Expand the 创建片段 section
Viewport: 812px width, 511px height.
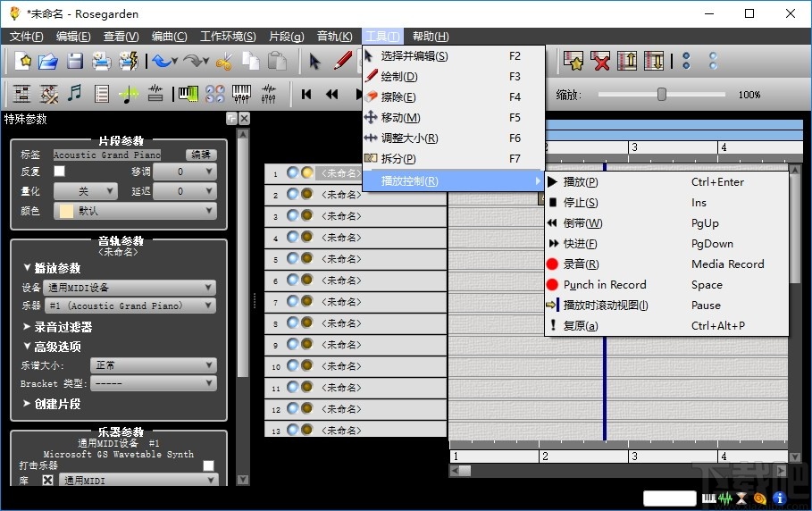point(52,404)
